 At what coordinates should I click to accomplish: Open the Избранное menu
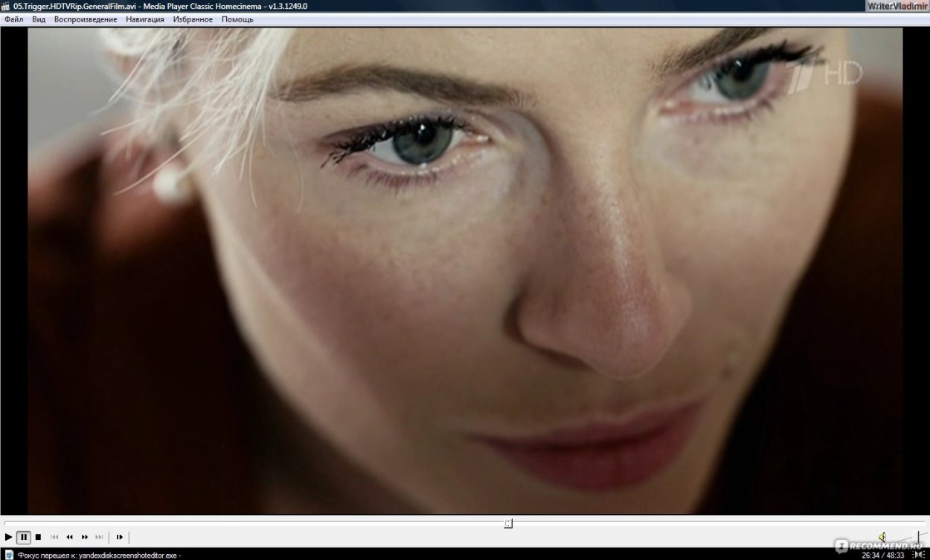[x=193, y=19]
